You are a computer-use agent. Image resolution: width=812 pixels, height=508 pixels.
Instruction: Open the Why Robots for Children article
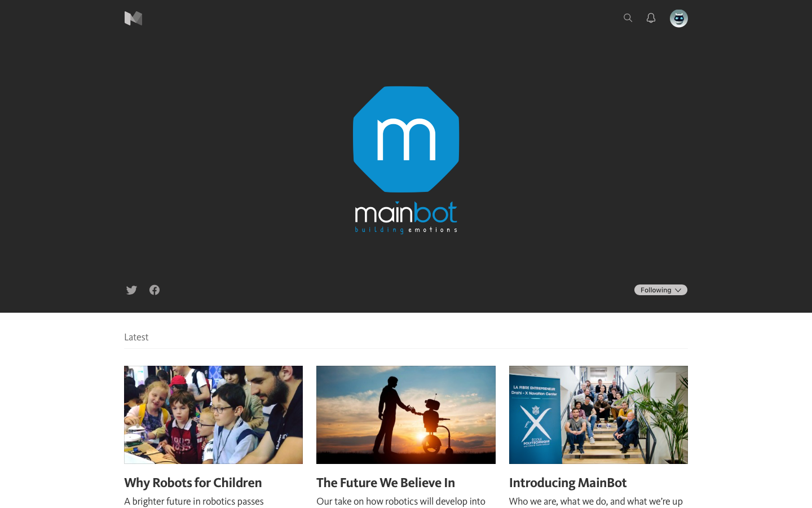tap(193, 483)
